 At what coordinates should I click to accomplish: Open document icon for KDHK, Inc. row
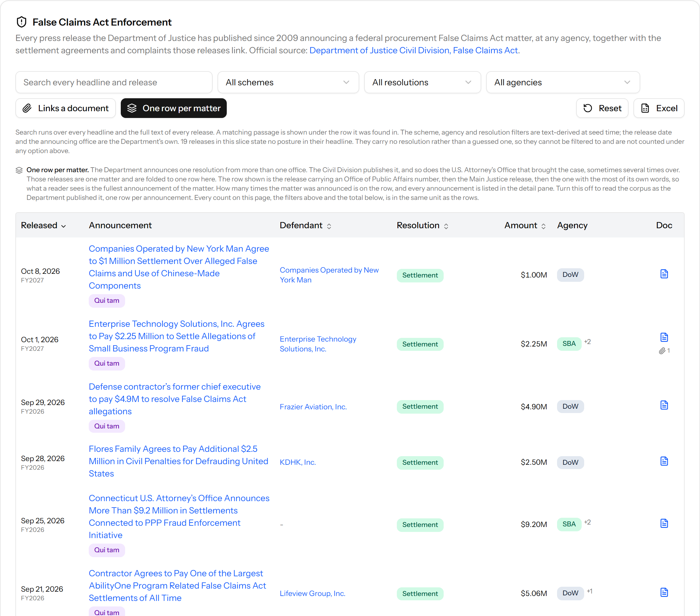[664, 461]
